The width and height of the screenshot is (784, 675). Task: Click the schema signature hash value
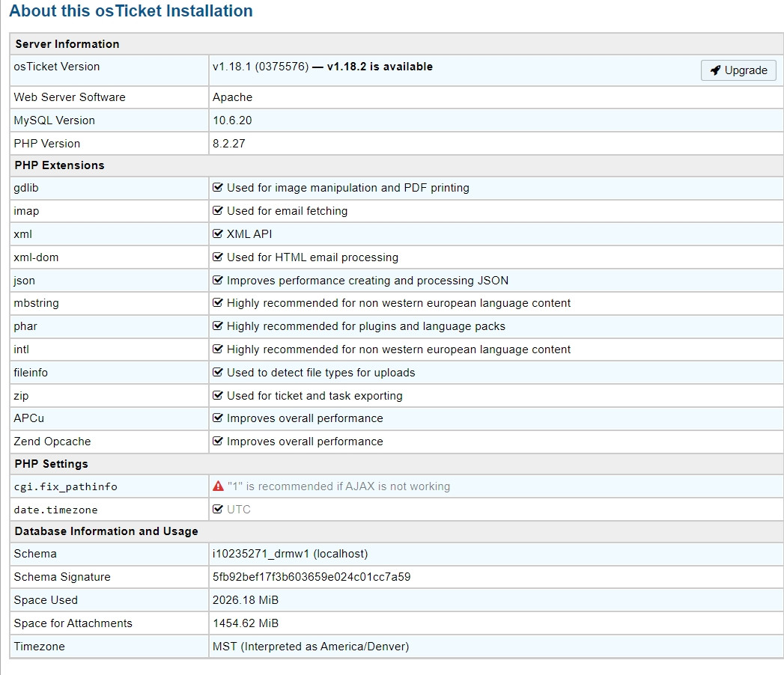coord(312,577)
